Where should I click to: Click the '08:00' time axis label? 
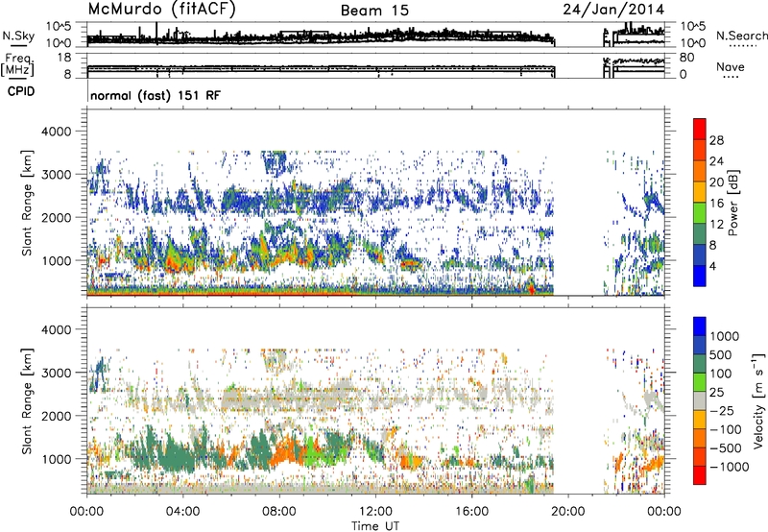tap(279, 512)
